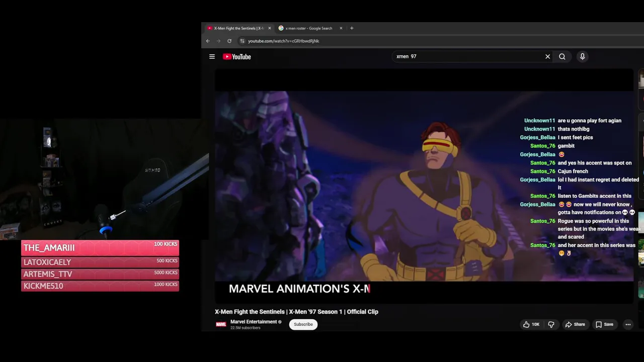This screenshot has height=362, width=644.
Task: Select ARTEMIS_TTV leaderboard row
Action: (x=100, y=274)
